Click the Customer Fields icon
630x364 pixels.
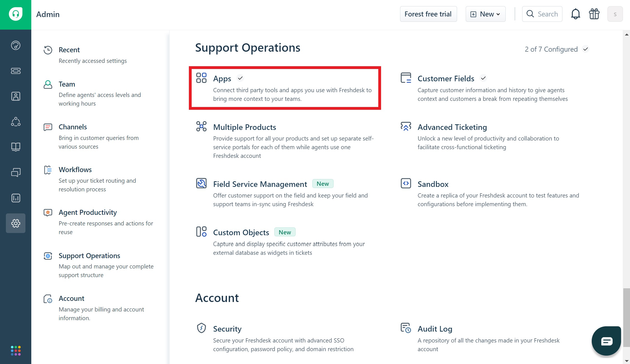(406, 78)
